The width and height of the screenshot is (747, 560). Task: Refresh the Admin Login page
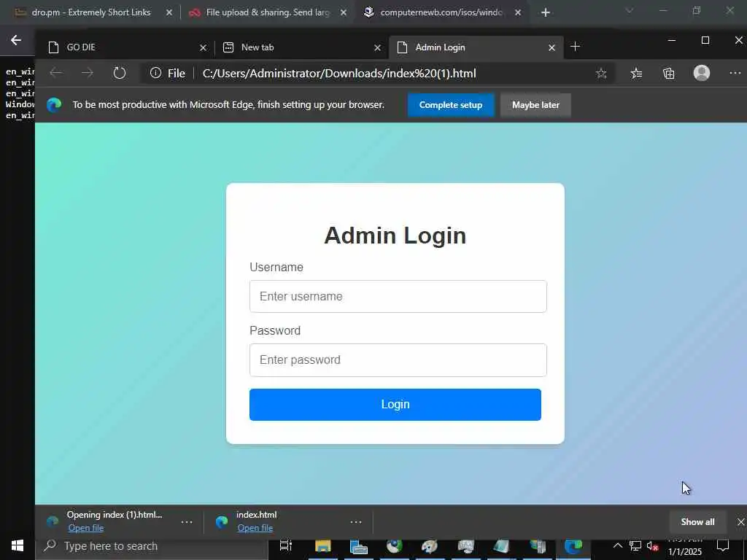click(119, 73)
